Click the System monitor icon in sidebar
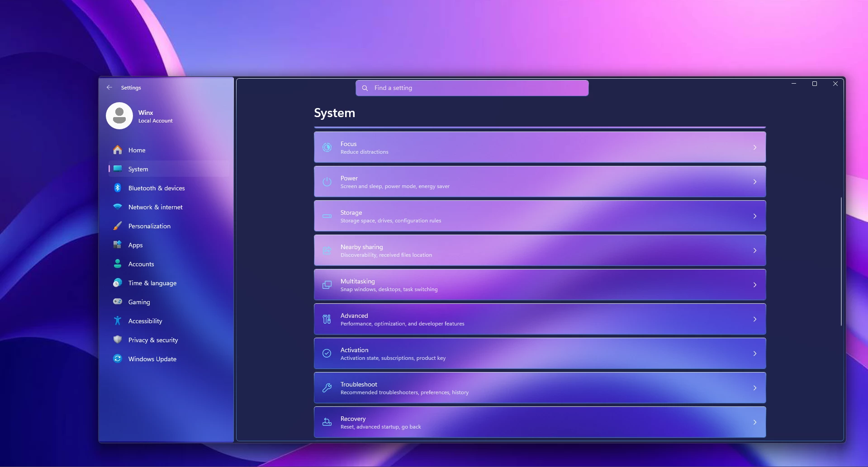The width and height of the screenshot is (868, 467). click(118, 169)
